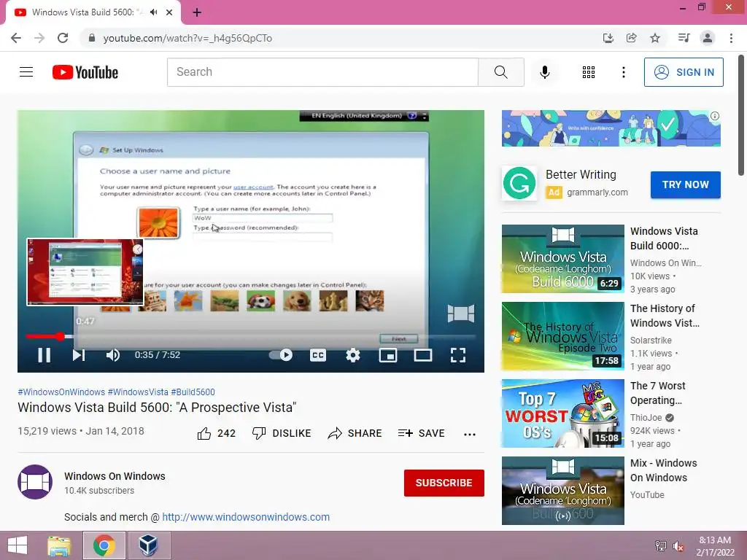
Task: Open the YouTube apps grid
Action: point(589,72)
